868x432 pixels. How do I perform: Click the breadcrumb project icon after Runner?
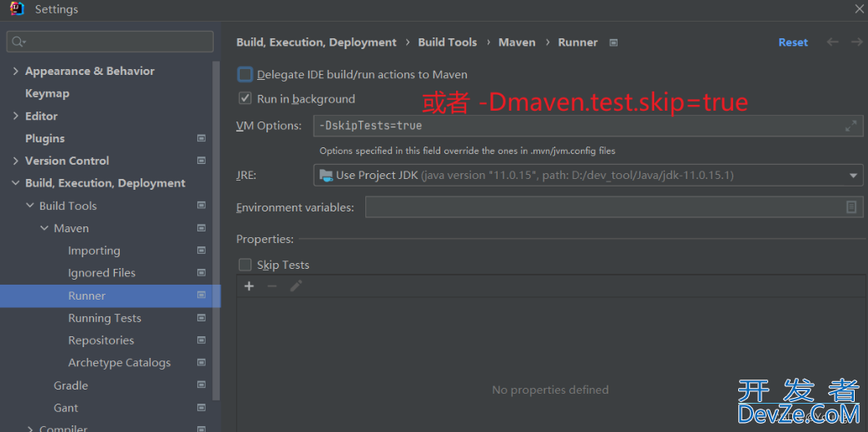613,42
